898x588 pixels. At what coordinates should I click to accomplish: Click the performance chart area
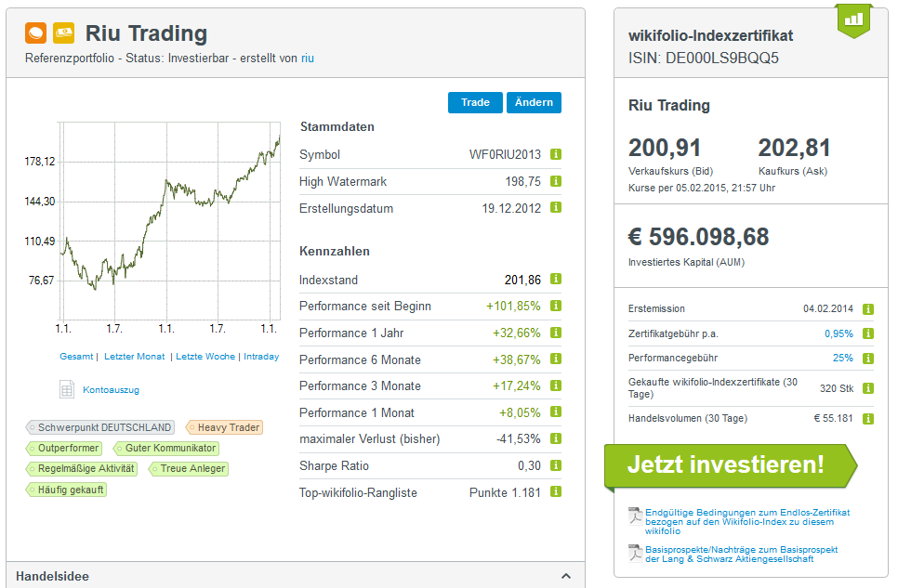[x=169, y=220]
